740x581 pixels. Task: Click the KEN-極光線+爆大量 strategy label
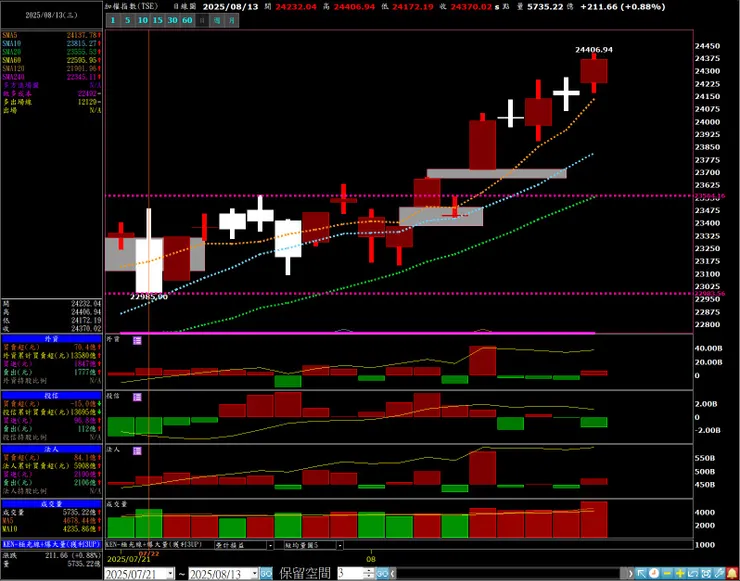(x=51, y=544)
